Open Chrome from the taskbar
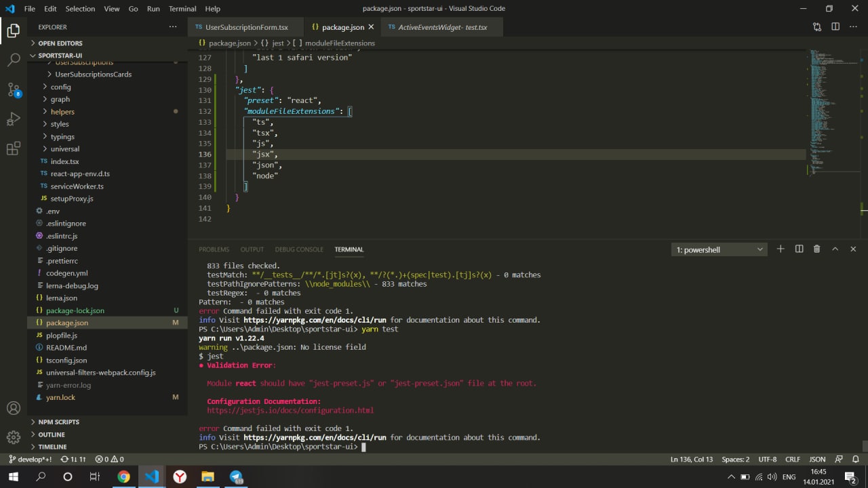The image size is (868, 488). point(123,476)
